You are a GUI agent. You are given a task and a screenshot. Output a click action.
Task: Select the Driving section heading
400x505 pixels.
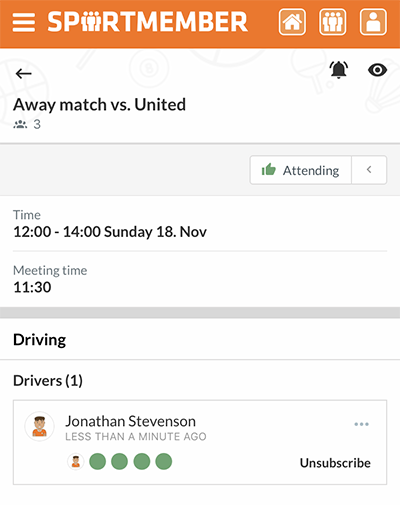click(x=39, y=340)
